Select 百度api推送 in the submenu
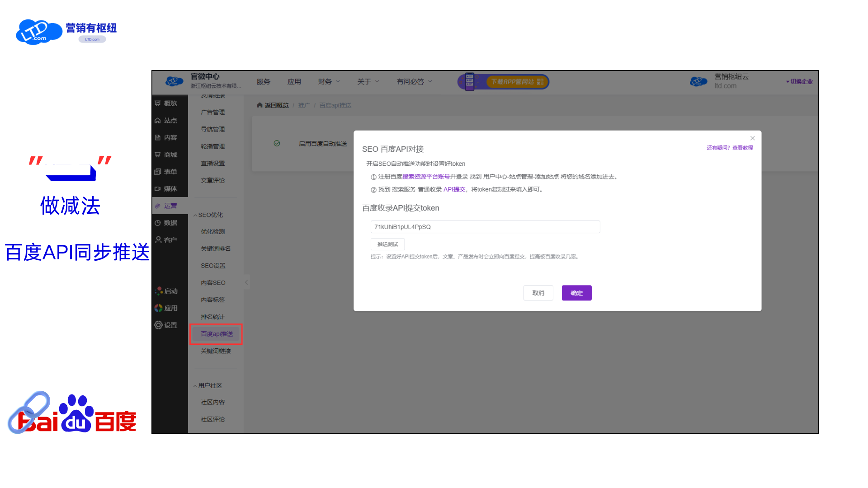868x488 pixels. click(217, 334)
